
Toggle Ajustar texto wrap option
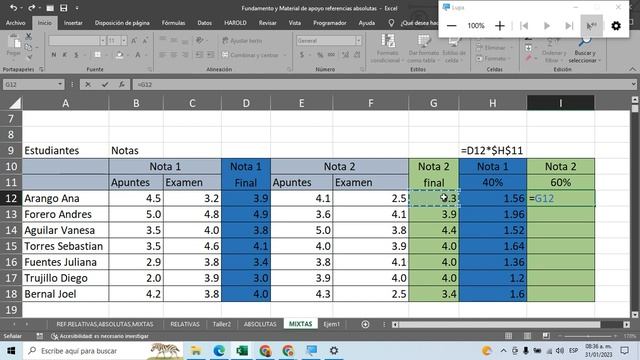[x=242, y=40]
